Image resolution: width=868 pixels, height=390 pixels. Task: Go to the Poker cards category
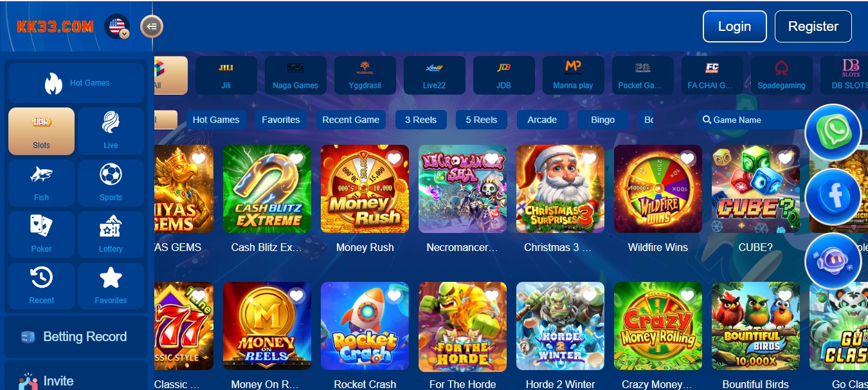click(41, 234)
